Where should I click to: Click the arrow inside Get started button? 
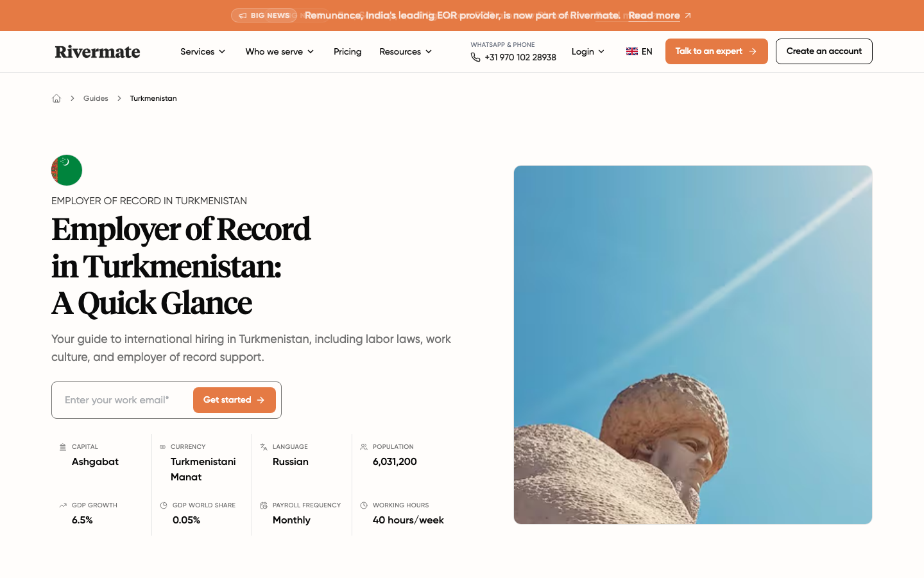(x=261, y=400)
